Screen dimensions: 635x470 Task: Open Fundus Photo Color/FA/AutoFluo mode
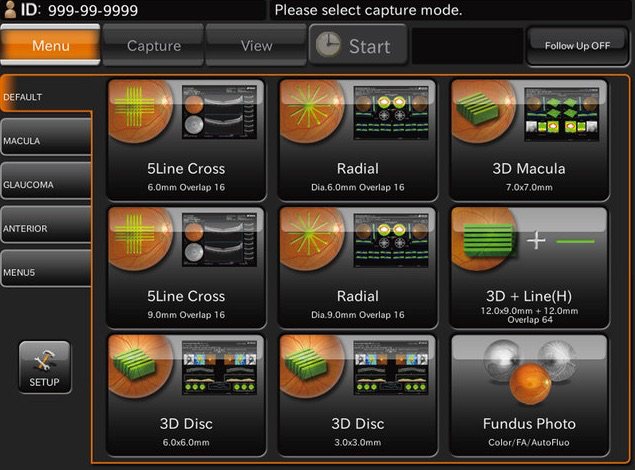[529, 396]
